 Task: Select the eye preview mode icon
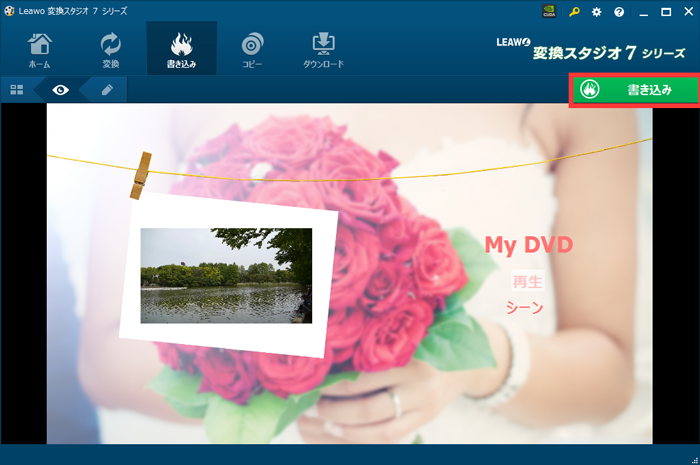tap(60, 90)
